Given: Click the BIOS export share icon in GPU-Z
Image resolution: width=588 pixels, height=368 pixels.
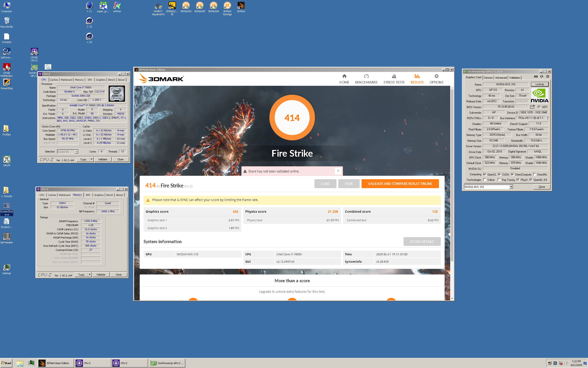Looking at the screenshot, I should (x=532, y=106).
